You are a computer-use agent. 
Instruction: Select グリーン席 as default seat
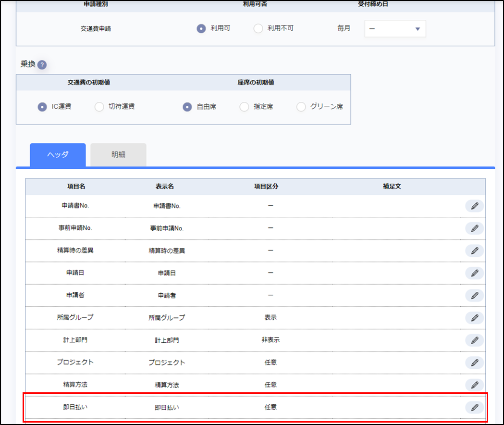coord(301,107)
